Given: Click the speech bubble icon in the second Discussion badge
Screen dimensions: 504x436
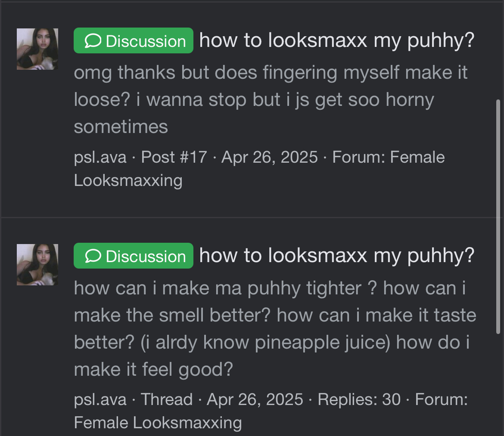Looking at the screenshot, I should tap(93, 256).
